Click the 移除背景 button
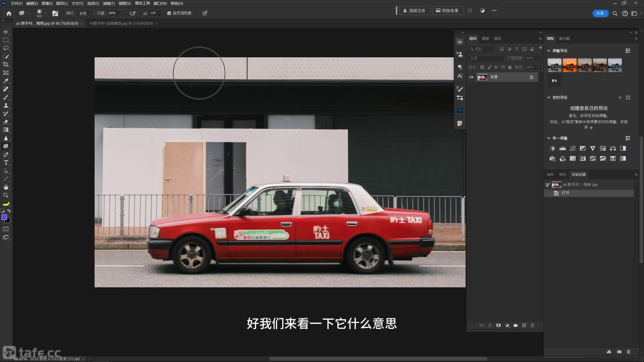 pos(448,11)
